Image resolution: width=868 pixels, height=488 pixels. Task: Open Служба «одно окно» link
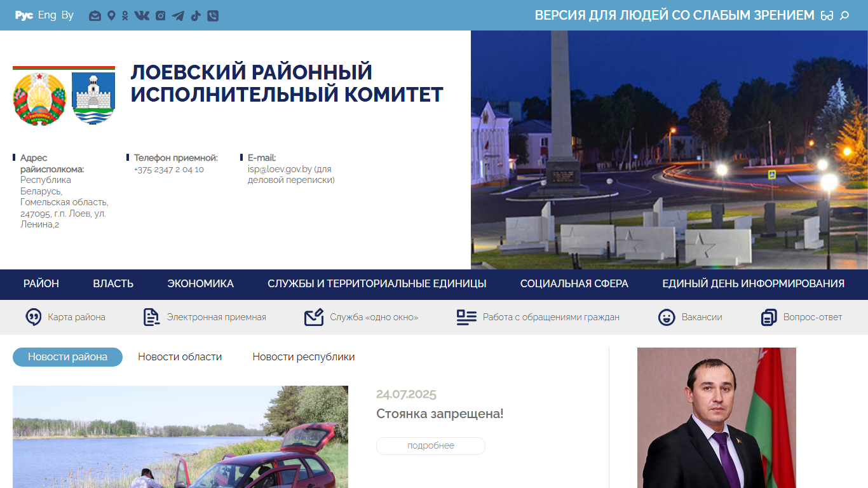tap(374, 317)
